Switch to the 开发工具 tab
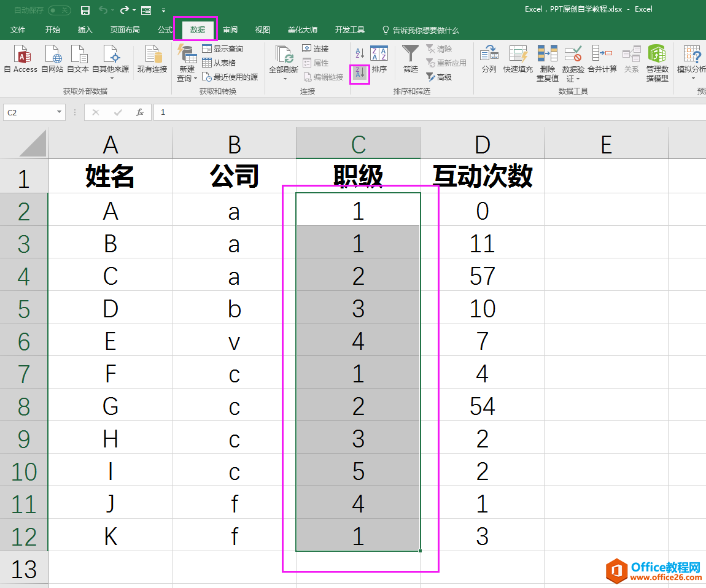 (x=350, y=30)
